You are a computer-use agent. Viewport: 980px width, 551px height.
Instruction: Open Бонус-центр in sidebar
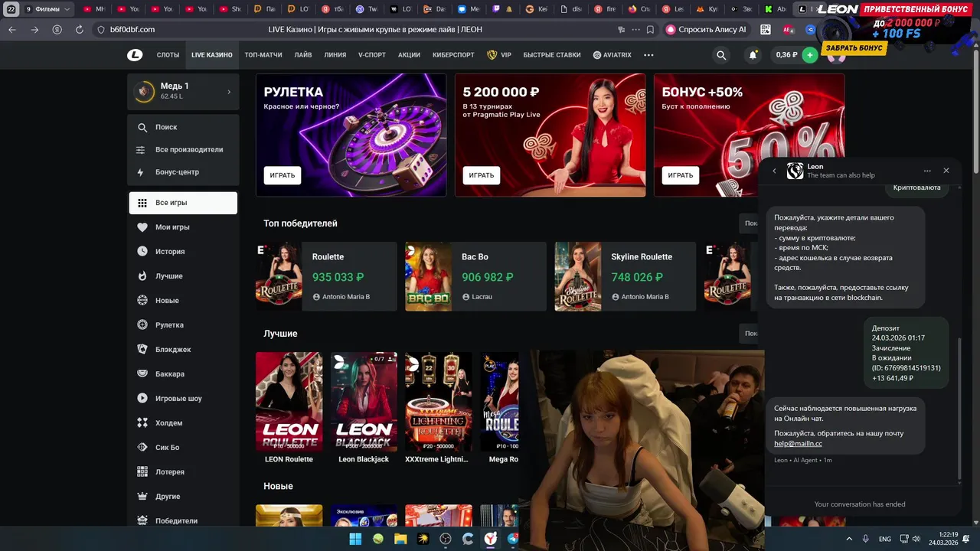[183, 172]
